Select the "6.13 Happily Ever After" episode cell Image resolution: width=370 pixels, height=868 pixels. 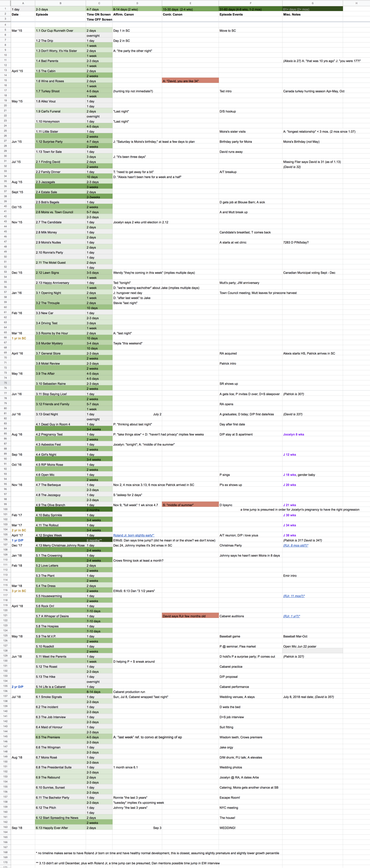pyautogui.click(x=60, y=828)
